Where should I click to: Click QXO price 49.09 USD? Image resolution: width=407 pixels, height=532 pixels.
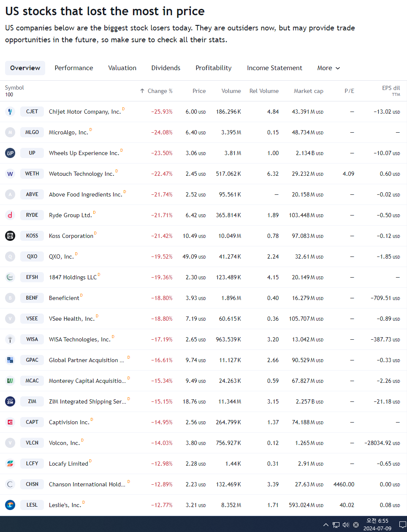coord(194,256)
